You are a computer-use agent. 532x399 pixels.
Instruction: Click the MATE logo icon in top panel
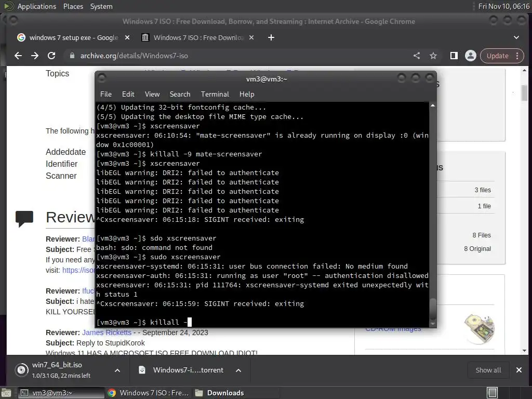click(x=8, y=6)
